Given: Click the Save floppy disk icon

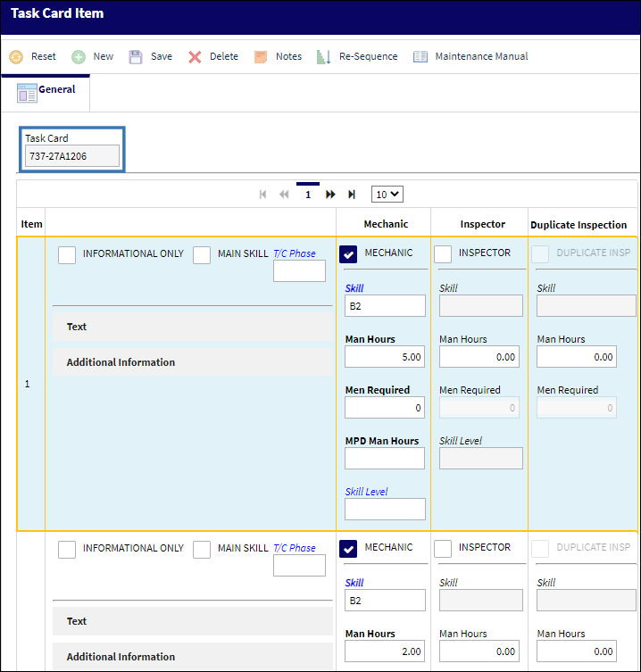Looking at the screenshot, I should pyautogui.click(x=136, y=56).
